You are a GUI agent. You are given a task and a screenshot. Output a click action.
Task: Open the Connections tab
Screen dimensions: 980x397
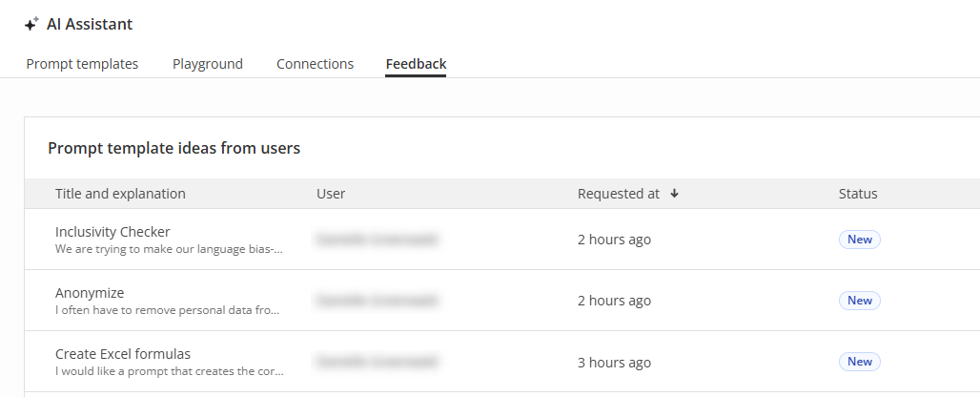315,64
